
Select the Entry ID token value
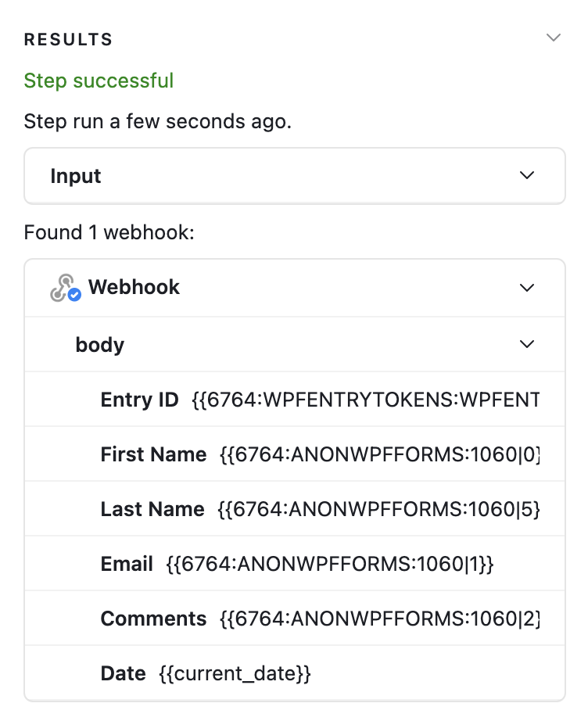coord(365,400)
